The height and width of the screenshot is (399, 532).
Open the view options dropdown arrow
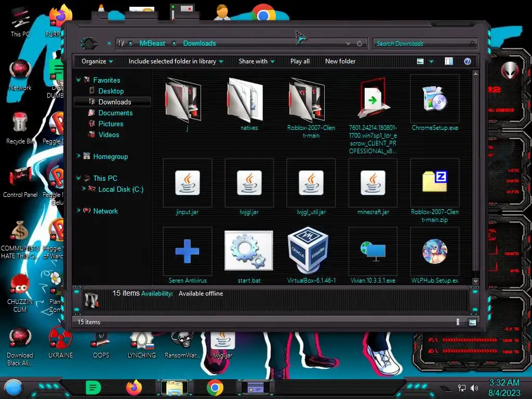(432, 61)
